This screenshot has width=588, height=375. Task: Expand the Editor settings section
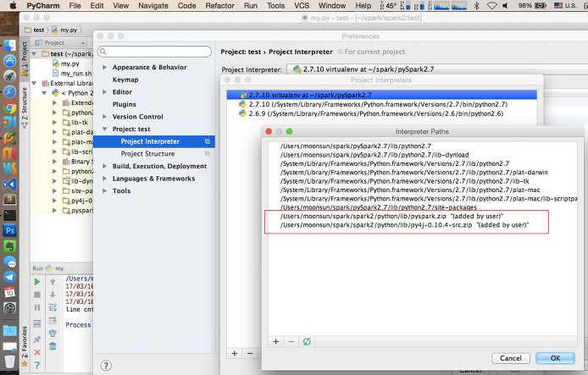(x=104, y=91)
